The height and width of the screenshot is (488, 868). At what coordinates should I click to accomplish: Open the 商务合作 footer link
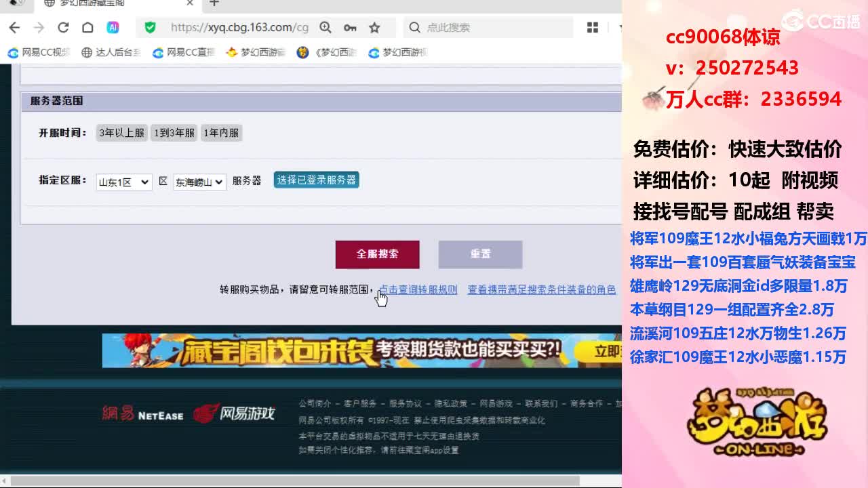[x=587, y=404]
